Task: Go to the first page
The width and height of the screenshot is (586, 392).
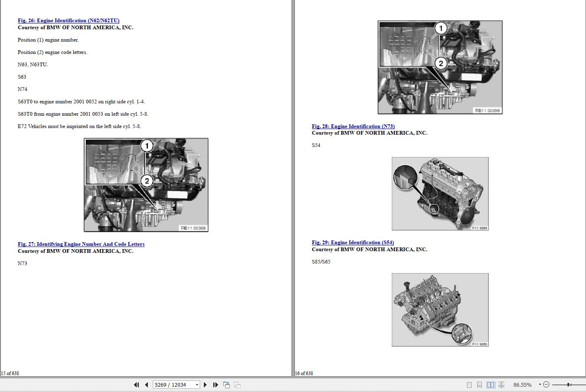Action: pos(136,385)
